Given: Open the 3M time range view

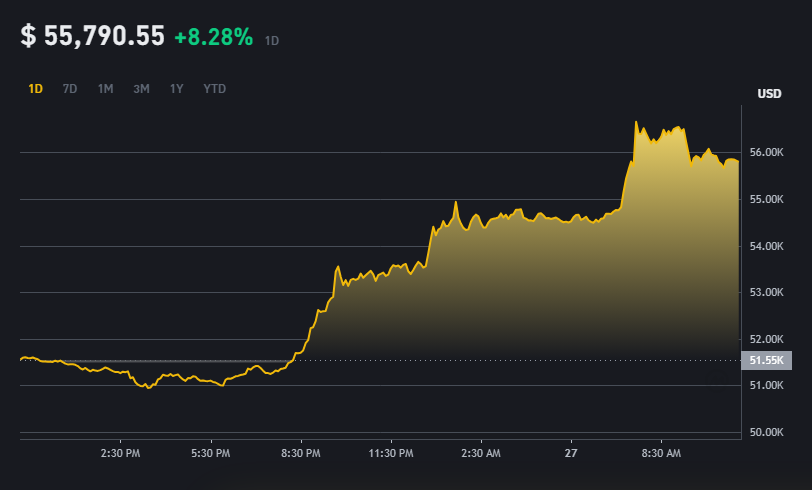Looking at the screenshot, I should [141, 89].
